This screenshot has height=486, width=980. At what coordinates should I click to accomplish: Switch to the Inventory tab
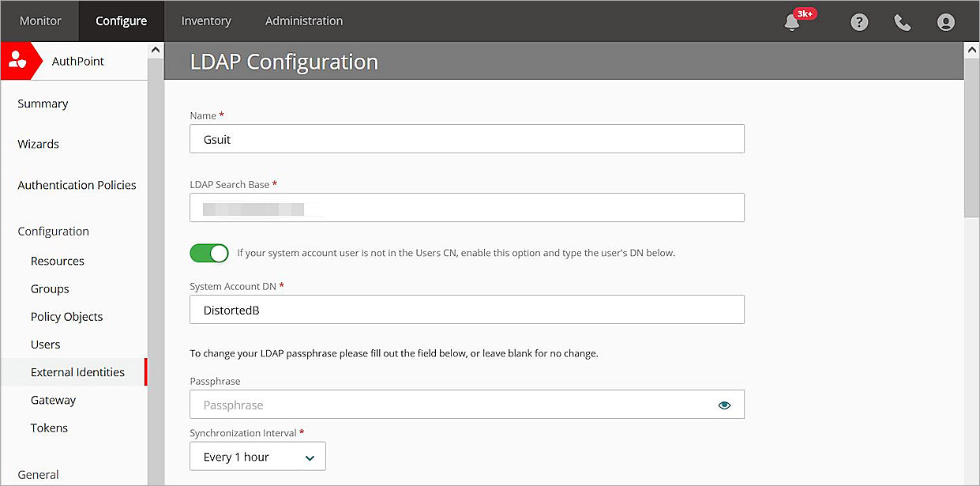pyautogui.click(x=205, y=21)
